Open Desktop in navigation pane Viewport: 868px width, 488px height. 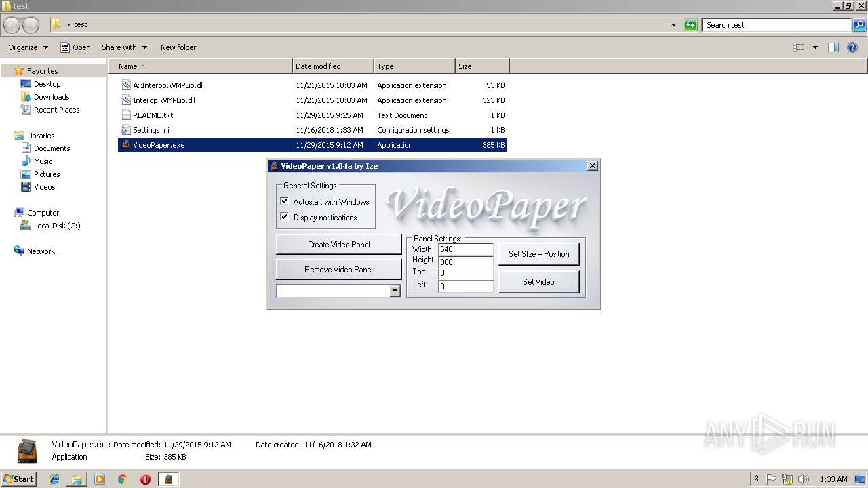click(x=47, y=84)
